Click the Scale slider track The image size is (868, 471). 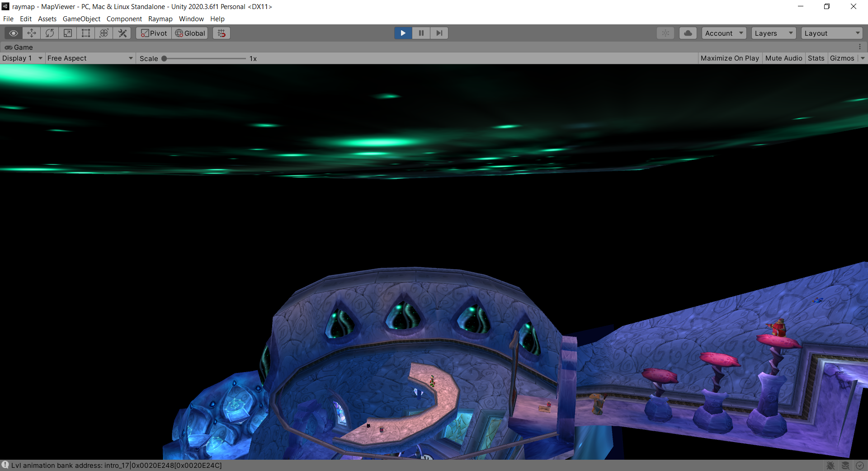pos(205,58)
